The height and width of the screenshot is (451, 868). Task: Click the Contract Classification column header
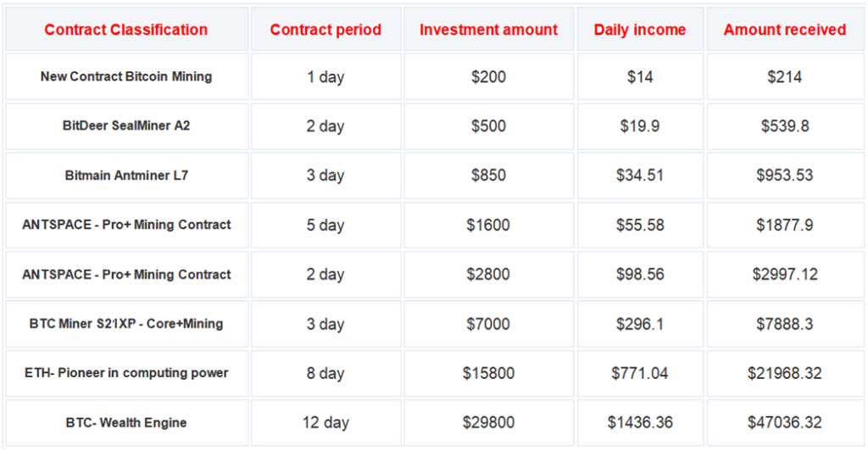click(x=125, y=30)
